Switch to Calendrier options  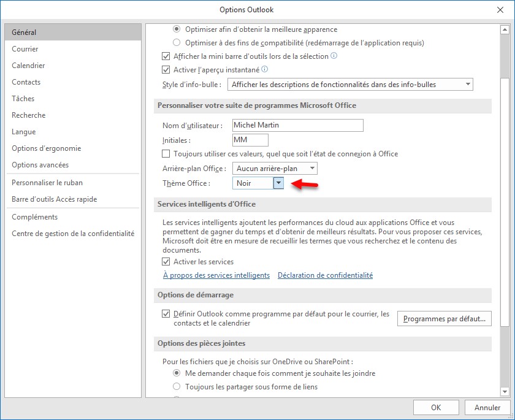coord(73,66)
